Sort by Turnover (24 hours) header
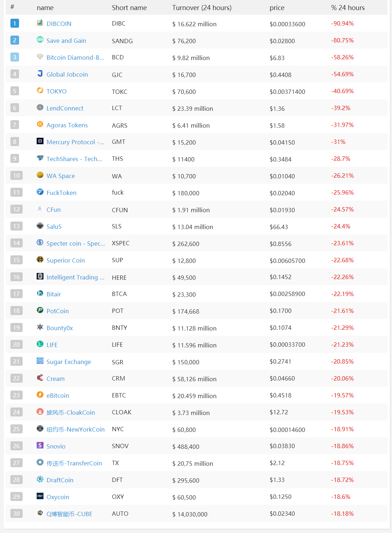Image resolution: width=392 pixels, height=533 pixels. [x=202, y=8]
